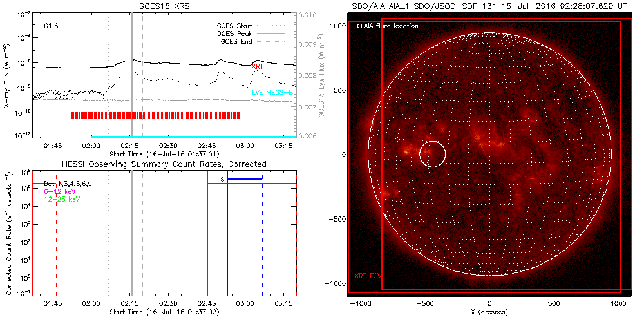The width and height of the screenshot is (644, 322).
Task: Click the cyan bar along the GOES plot bottom
Action: (x=193, y=136)
